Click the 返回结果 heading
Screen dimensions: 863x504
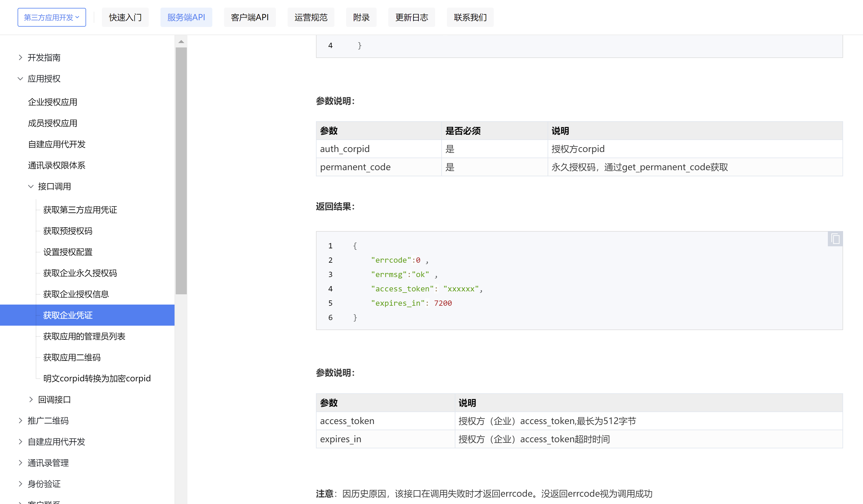[x=335, y=206]
